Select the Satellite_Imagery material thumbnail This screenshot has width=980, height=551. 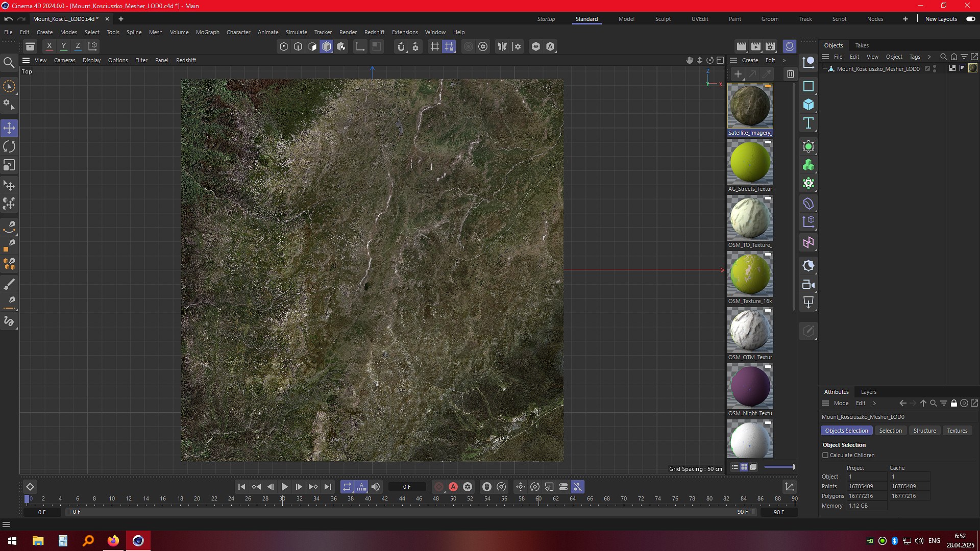pyautogui.click(x=750, y=106)
